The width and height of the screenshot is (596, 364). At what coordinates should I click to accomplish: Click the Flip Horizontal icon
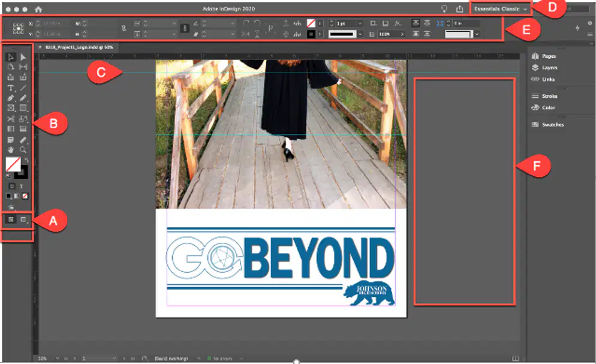click(246, 34)
